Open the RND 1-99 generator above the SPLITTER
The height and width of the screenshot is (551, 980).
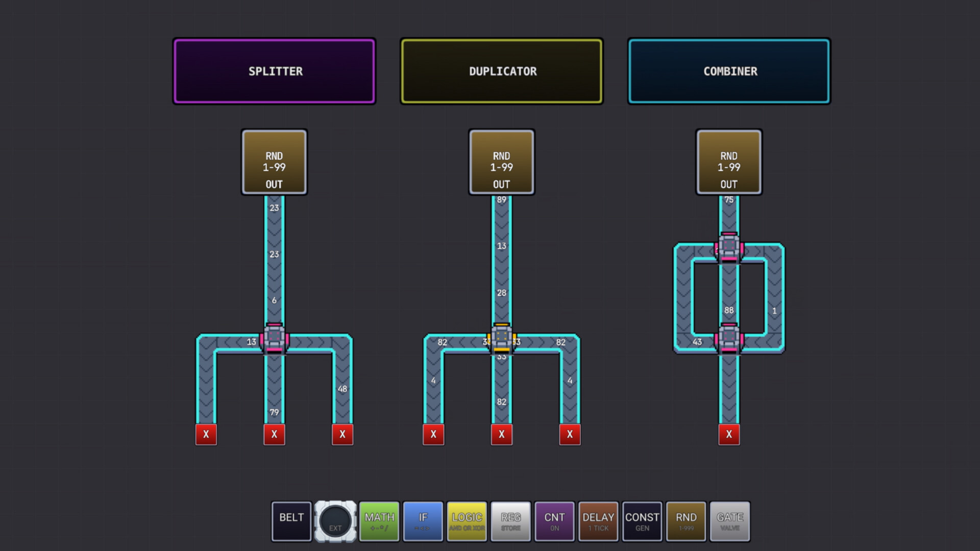(274, 161)
